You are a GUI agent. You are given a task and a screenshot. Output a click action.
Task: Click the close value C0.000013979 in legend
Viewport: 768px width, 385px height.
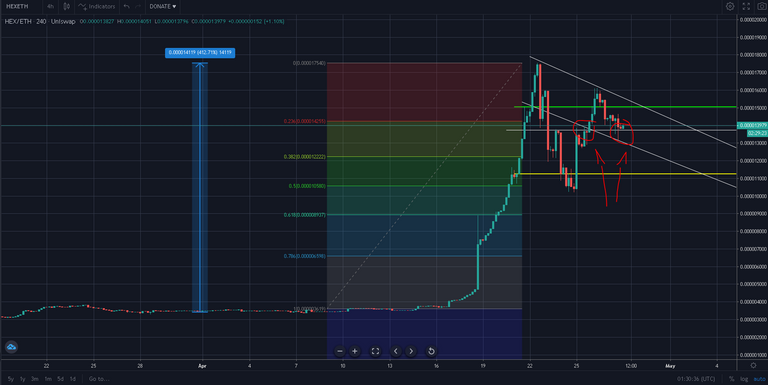pyautogui.click(x=209, y=22)
